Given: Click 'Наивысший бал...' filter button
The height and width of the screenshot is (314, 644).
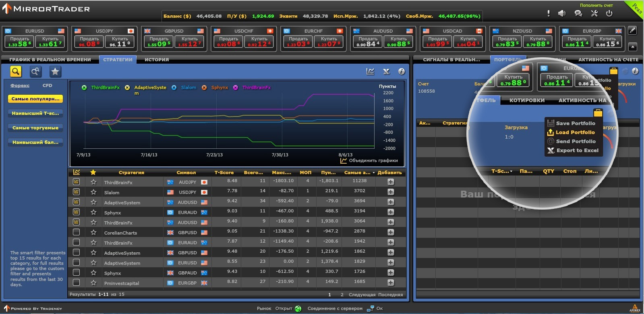Looking at the screenshot, I should [x=35, y=142].
